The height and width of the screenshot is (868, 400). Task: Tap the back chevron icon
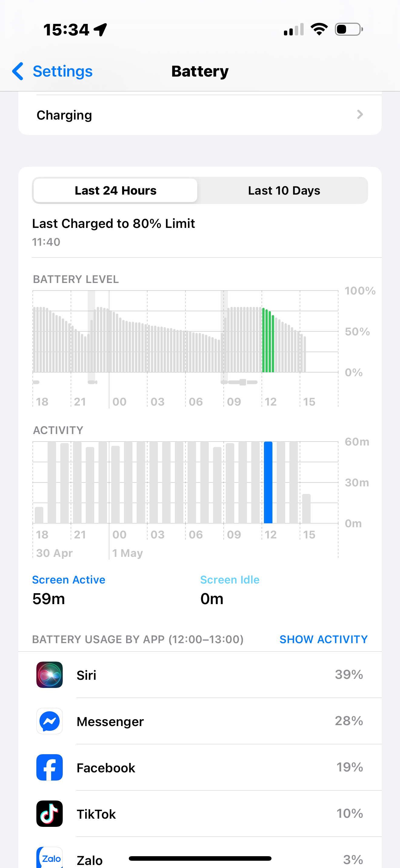pyautogui.click(x=18, y=71)
